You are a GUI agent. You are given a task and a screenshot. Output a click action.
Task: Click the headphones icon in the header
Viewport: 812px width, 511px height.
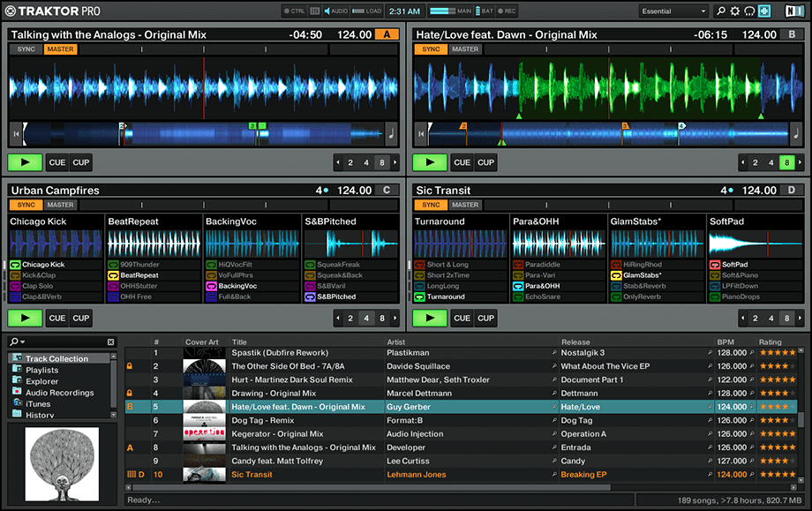click(x=749, y=11)
